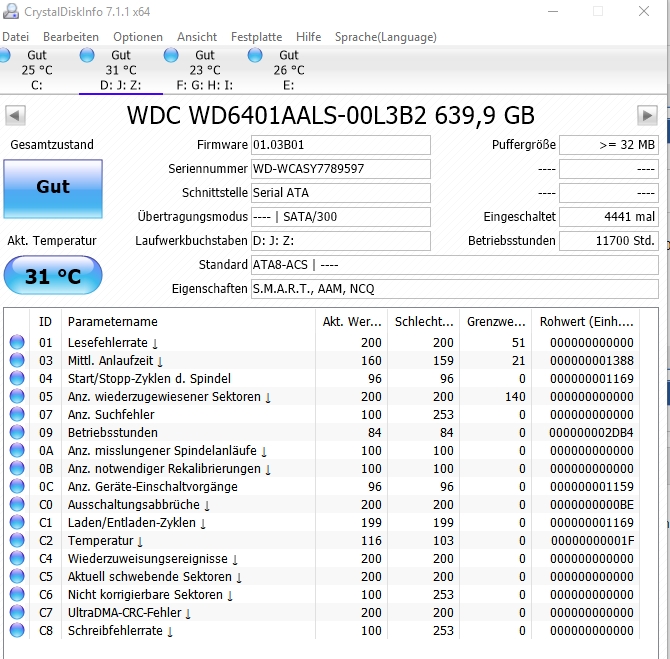Click the 31 °C temperature indicator
This screenshot has width=670, height=659.
(x=53, y=275)
